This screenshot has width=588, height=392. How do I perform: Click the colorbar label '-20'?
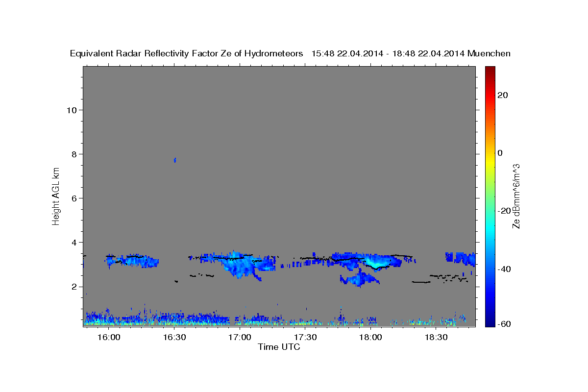pos(505,211)
